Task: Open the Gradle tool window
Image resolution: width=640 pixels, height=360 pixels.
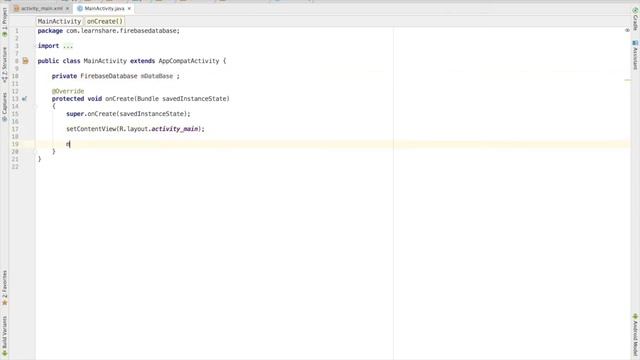Action: tap(635, 19)
